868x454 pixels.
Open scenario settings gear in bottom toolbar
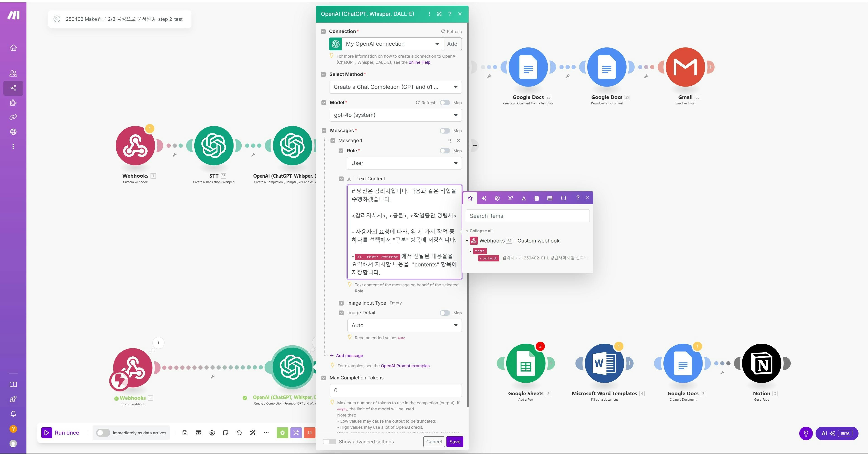212,433
